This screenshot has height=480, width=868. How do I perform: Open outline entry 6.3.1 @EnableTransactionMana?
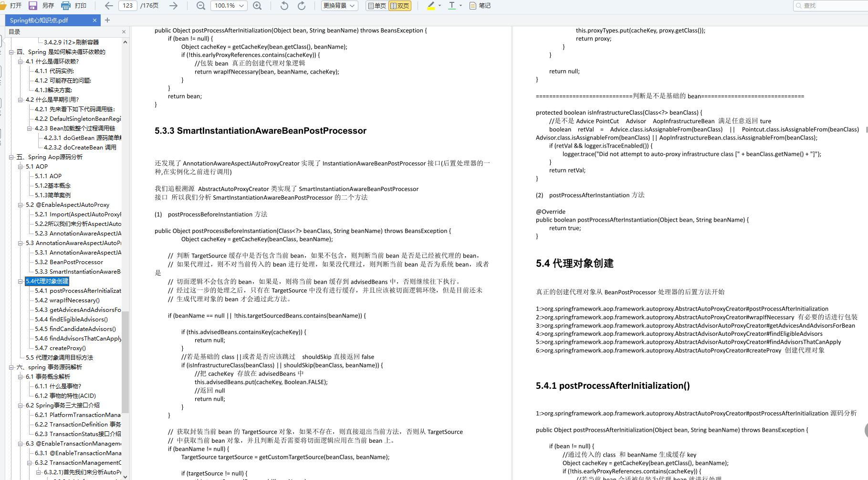pyautogui.click(x=78, y=453)
